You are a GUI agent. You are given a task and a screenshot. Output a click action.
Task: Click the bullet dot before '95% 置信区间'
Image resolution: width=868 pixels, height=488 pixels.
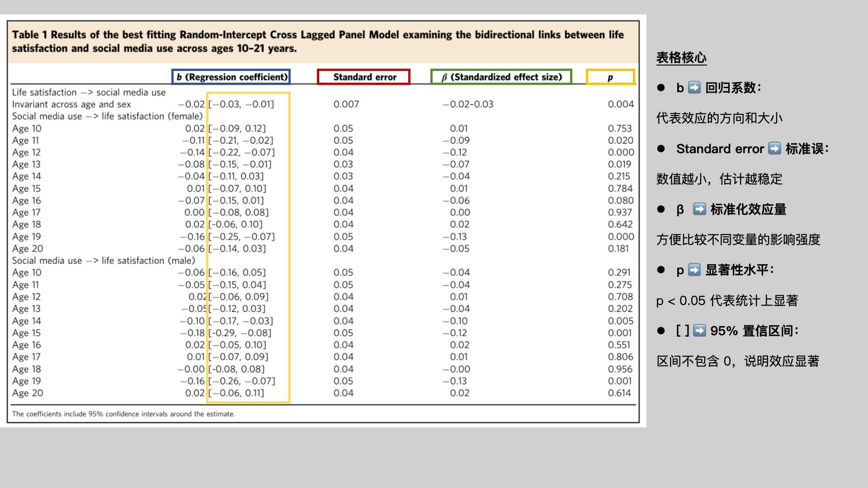[661, 331]
